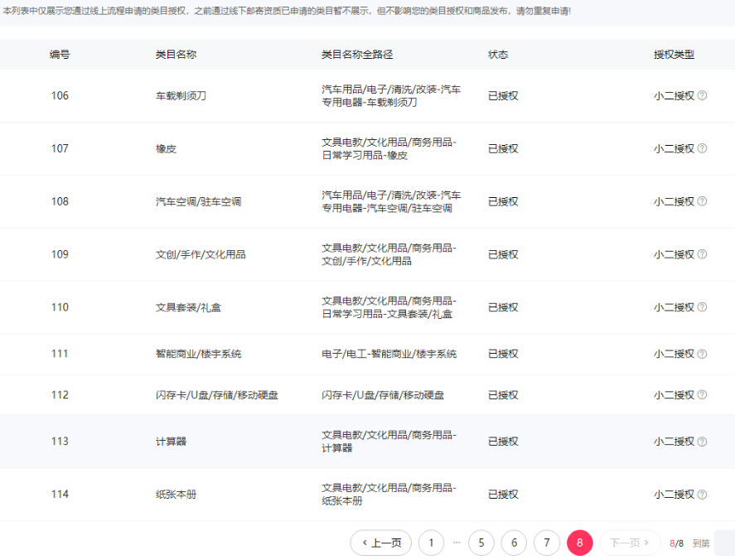Show authorization tooltip icon in row 111
Viewport: 735px width, 560px height.
coord(702,354)
